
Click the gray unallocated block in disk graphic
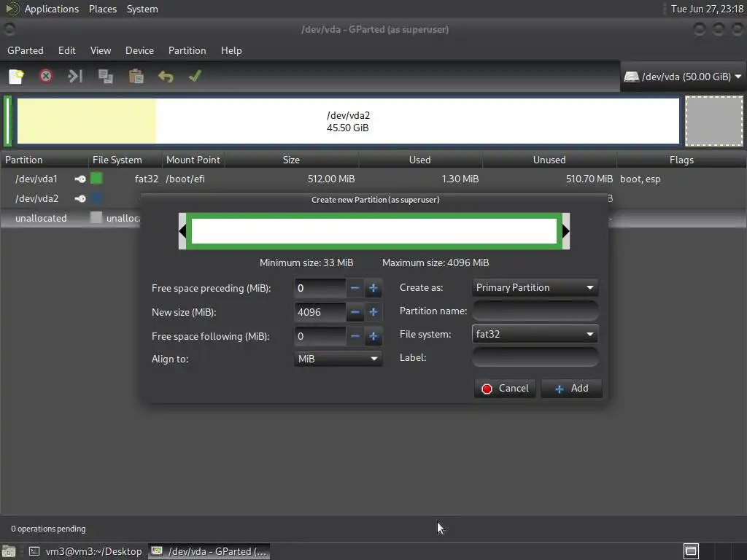[x=714, y=121]
